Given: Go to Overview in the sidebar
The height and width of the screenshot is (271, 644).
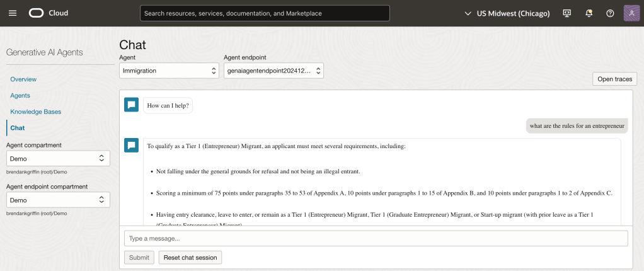Looking at the screenshot, I should (x=23, y=79).
